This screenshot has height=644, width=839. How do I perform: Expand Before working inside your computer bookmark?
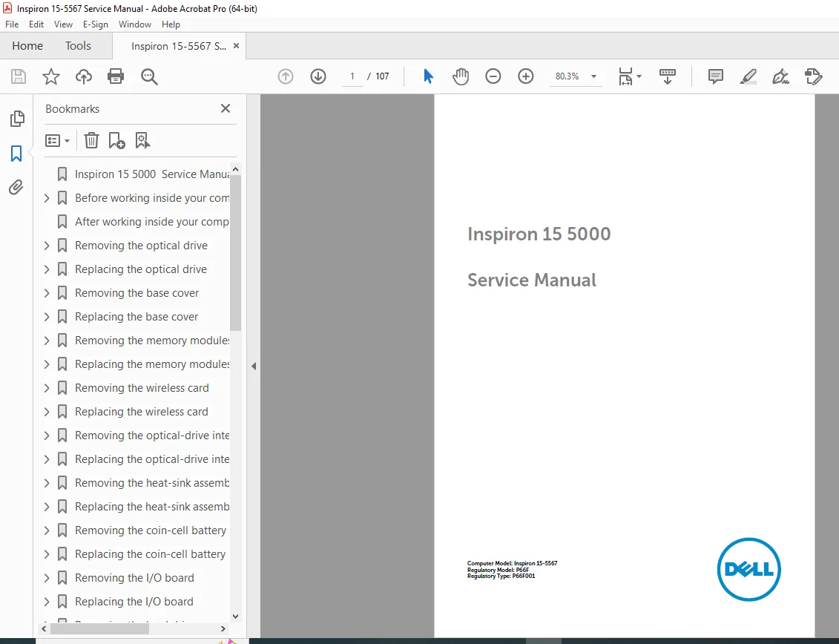[47, 198]
